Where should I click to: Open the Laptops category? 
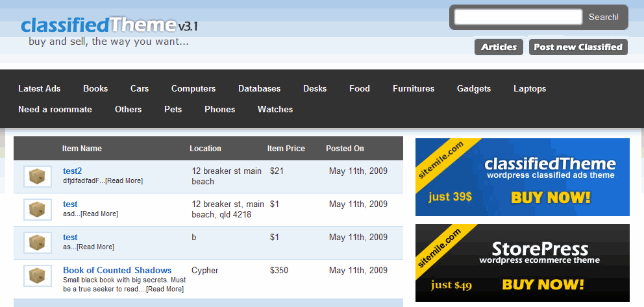[x=530, y=89]
